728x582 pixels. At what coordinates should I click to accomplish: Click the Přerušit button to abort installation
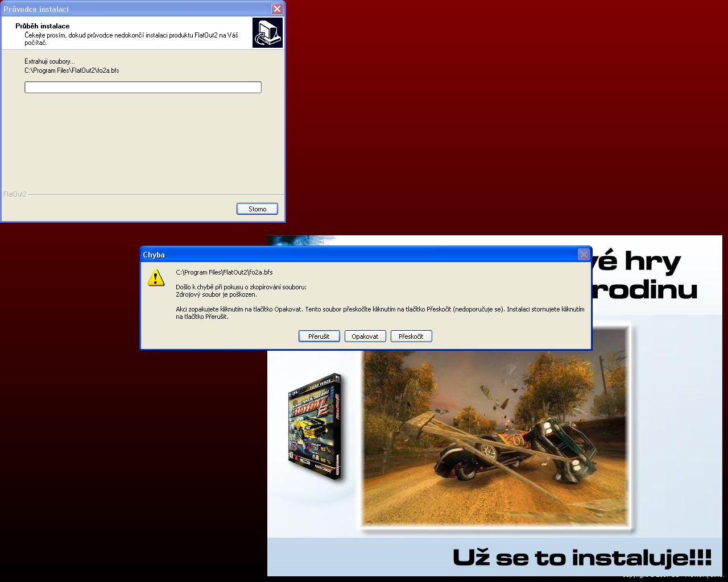coord(318,336)
